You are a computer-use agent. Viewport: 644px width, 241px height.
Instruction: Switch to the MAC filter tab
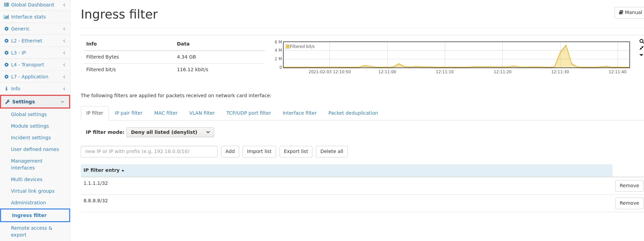[x=166, y=113]
